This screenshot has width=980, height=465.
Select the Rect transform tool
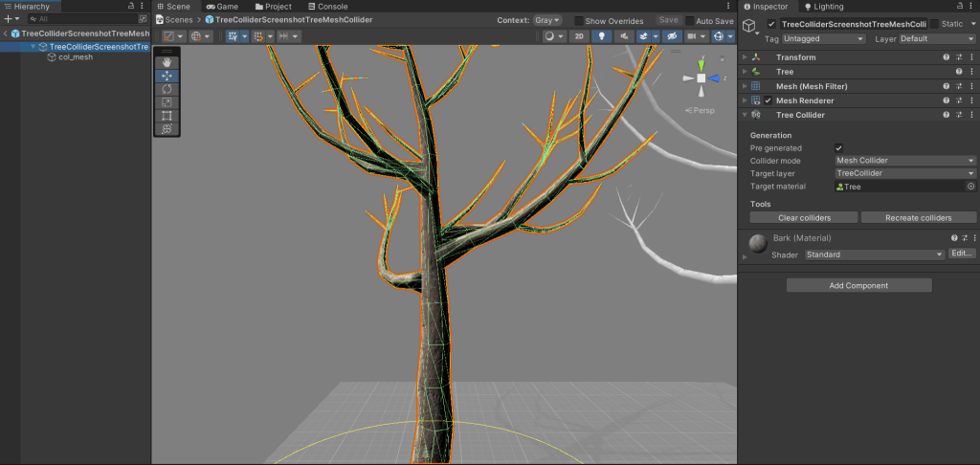coord(167,116)
